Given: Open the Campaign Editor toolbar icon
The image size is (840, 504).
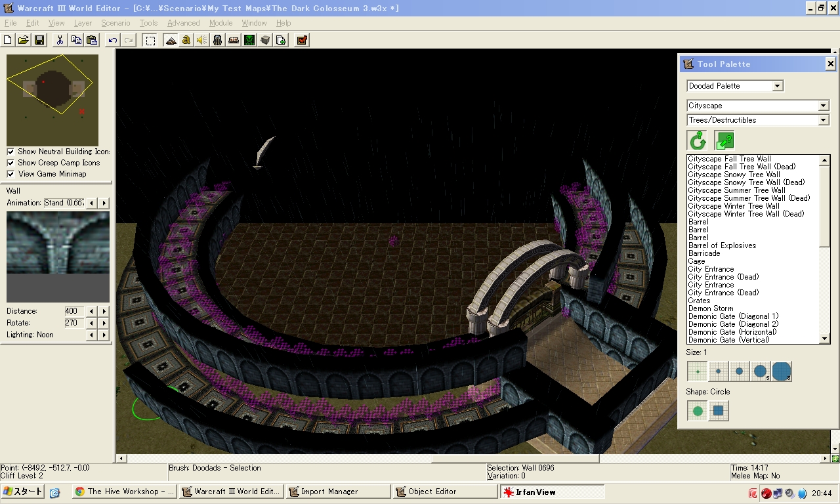Looking at the screenshot, I should pos(234,40).
